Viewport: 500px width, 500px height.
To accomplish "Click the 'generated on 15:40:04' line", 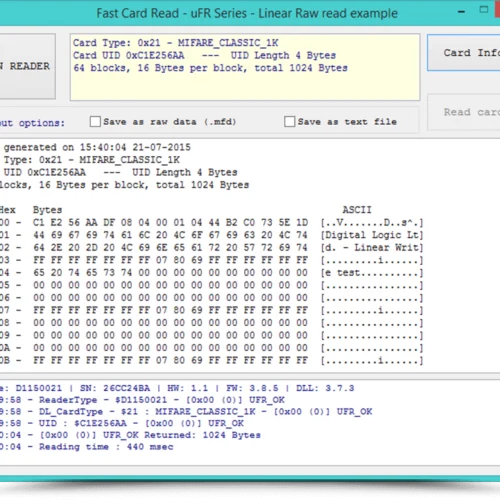I will click(97, 147).
